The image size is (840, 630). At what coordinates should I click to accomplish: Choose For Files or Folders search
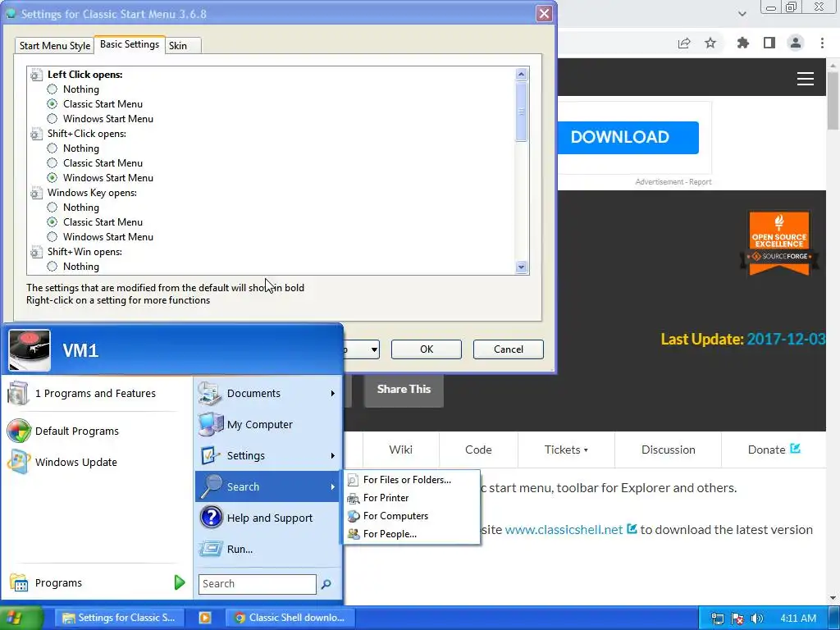point(412,479)
